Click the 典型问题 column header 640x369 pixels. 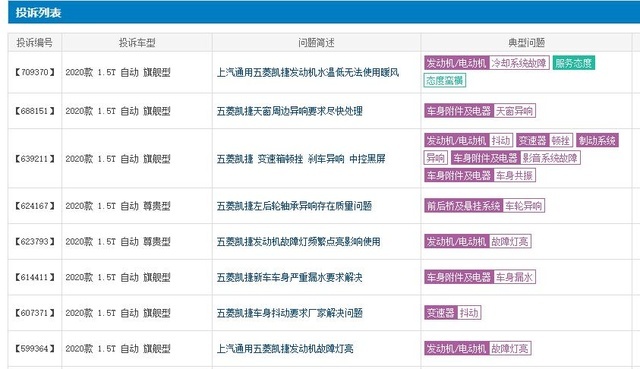click(527, 43)
